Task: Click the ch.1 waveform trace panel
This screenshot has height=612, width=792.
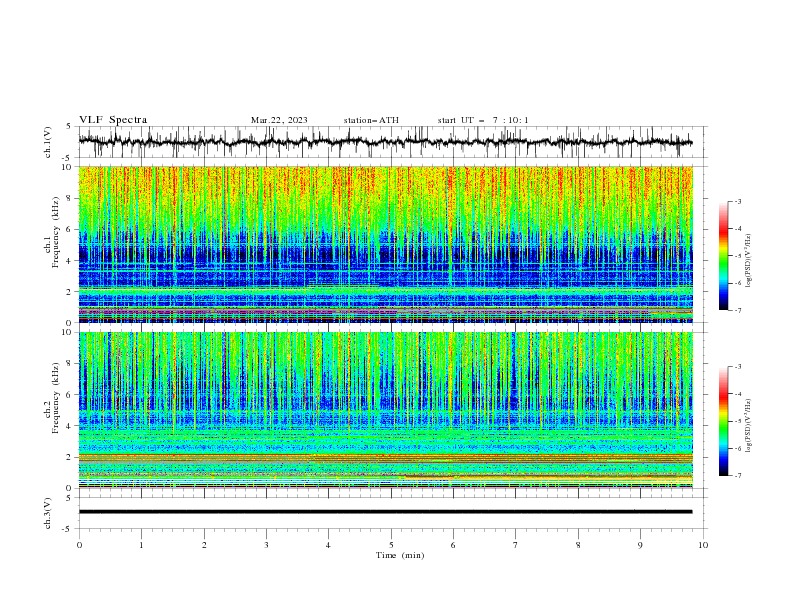Action: (392, 142)
